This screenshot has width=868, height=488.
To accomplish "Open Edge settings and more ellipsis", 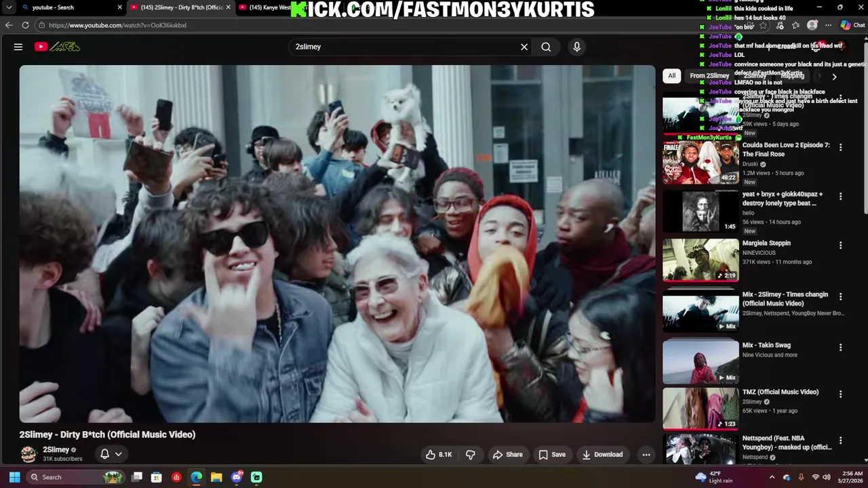I will pyautogui.click(x=828, y=25).
